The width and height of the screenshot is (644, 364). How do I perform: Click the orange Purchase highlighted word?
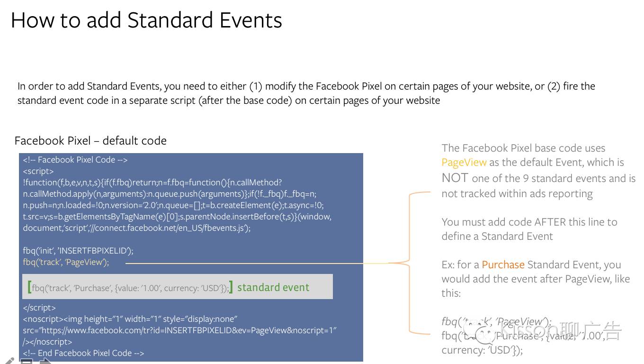point(503,264)
